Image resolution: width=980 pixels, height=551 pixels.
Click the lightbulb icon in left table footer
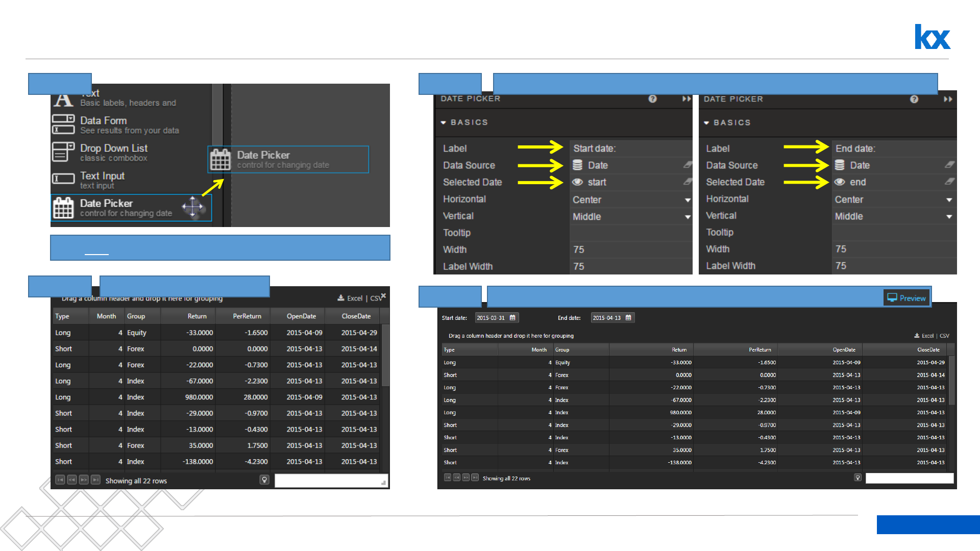(264, 480)
